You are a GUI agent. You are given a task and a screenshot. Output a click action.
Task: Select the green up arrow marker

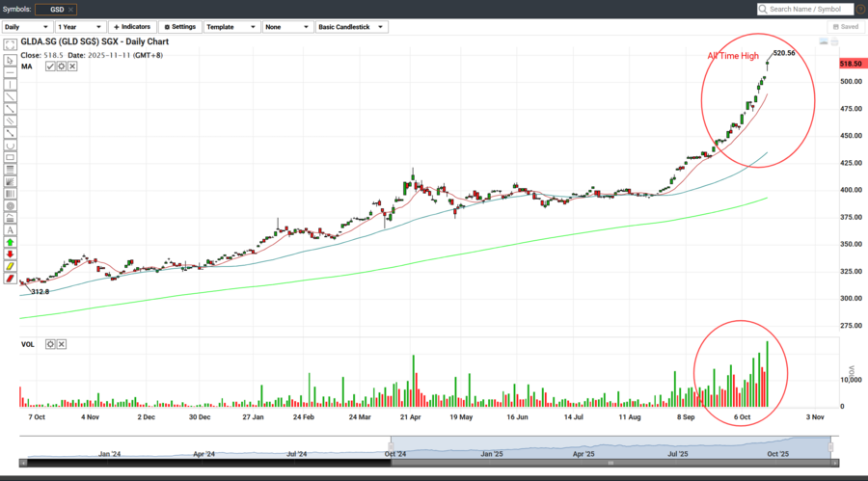[x=10, y=242]
